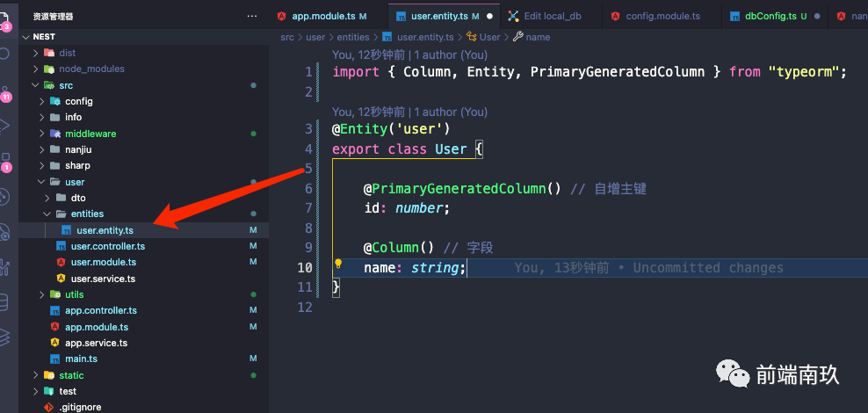Collapse the NEST root workspace section
This screenshot has width=868, height=413.
tap(44, 37)
